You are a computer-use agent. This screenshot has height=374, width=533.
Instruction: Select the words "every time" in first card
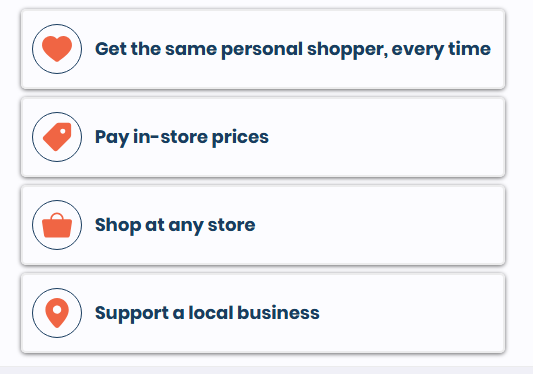(x=441, y=50)
